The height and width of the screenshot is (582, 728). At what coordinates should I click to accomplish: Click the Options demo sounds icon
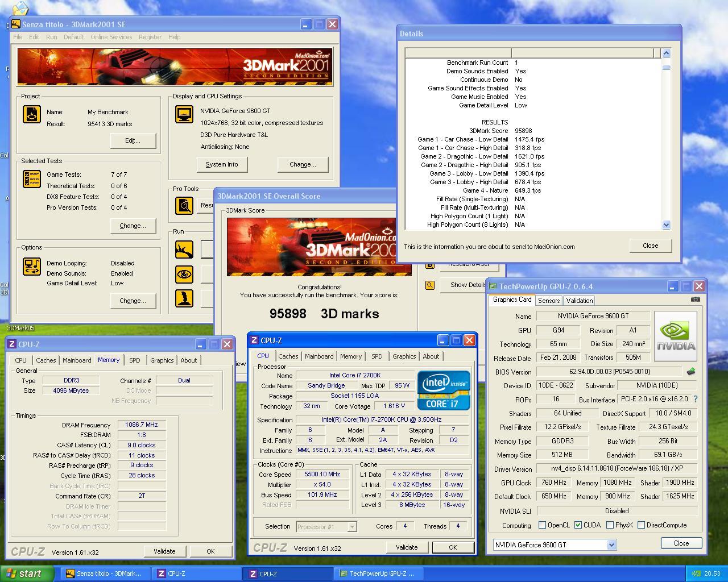[32, 266]
